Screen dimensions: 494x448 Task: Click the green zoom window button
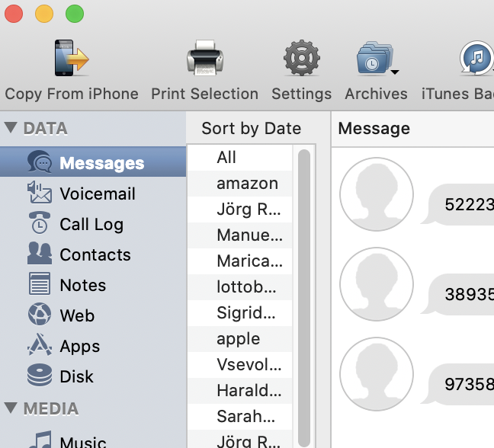click(x=75, y=14)
